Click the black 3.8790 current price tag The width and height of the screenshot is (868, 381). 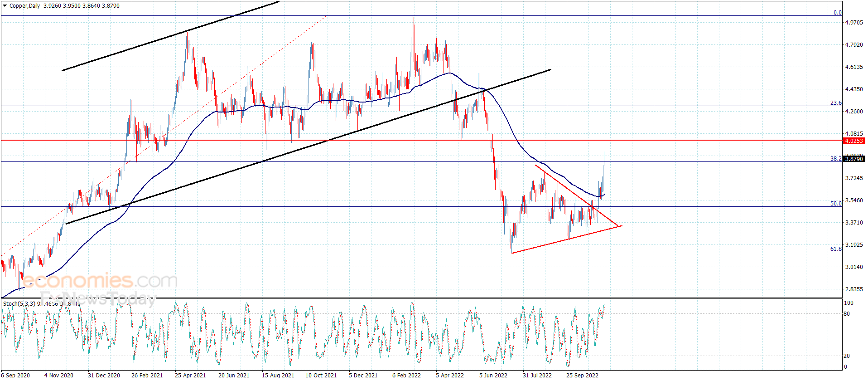(x=854, y=159)
